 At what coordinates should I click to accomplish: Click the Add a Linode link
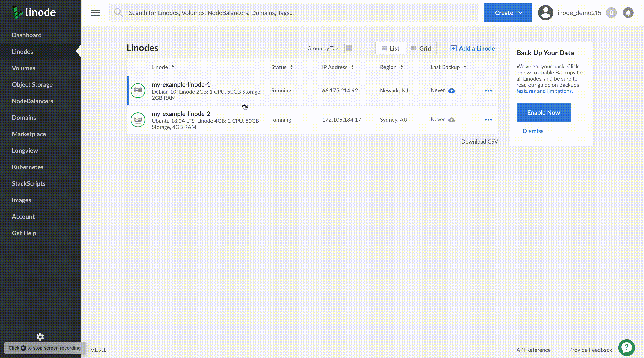coord(473,49)
